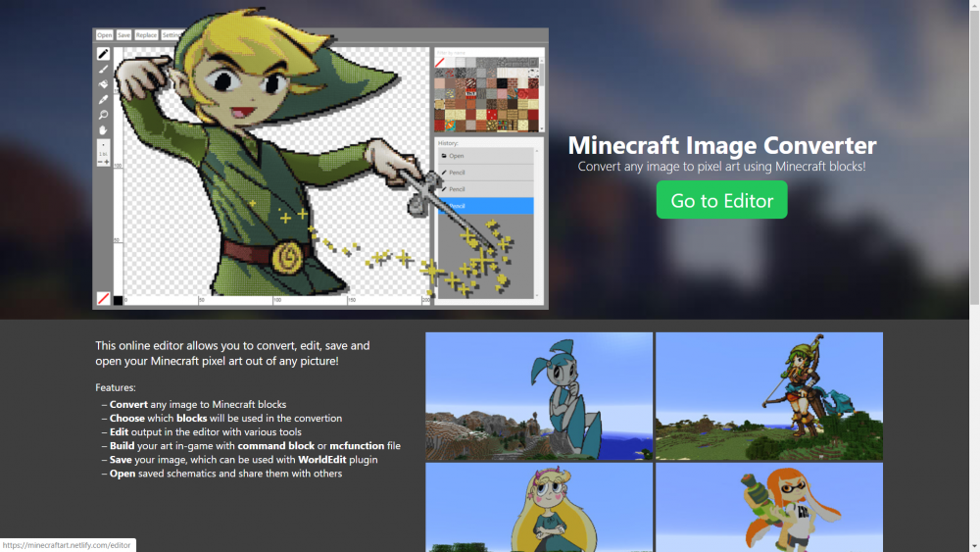The height and width of the screenshot is (552, 980).
Task: Click the Minecraft Image Converter heading
Action: click(x=722, y=145)
